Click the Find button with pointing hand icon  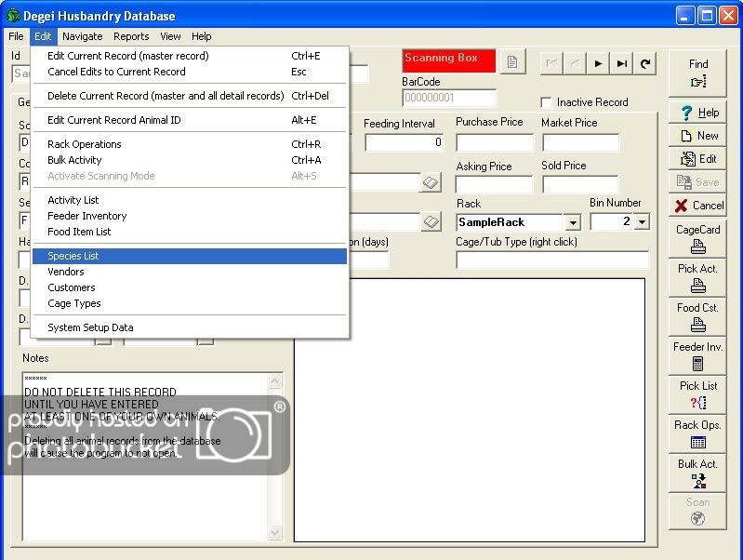click(x=697, y=73)
